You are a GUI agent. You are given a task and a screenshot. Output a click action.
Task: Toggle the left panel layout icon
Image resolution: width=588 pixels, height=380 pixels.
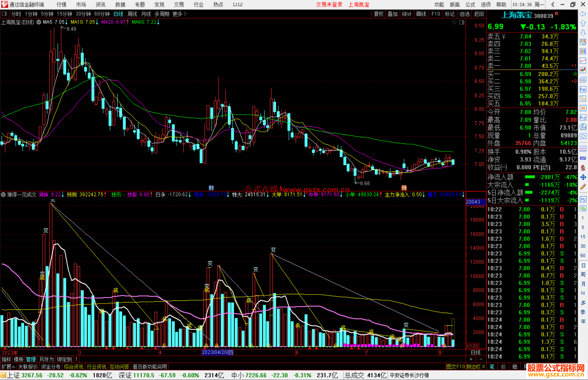pyautogui.click(x=5, y=14)
